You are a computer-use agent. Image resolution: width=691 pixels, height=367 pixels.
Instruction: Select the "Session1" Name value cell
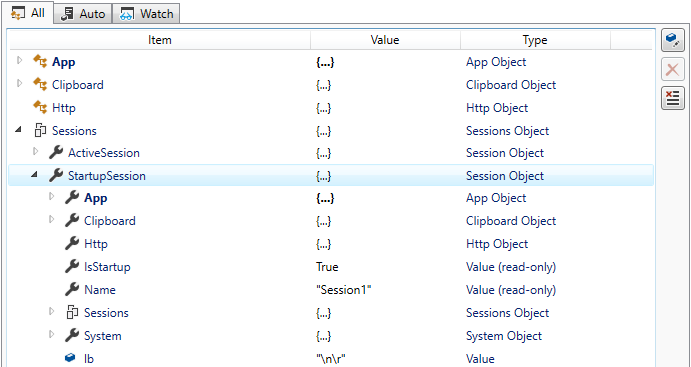(344, 290)
